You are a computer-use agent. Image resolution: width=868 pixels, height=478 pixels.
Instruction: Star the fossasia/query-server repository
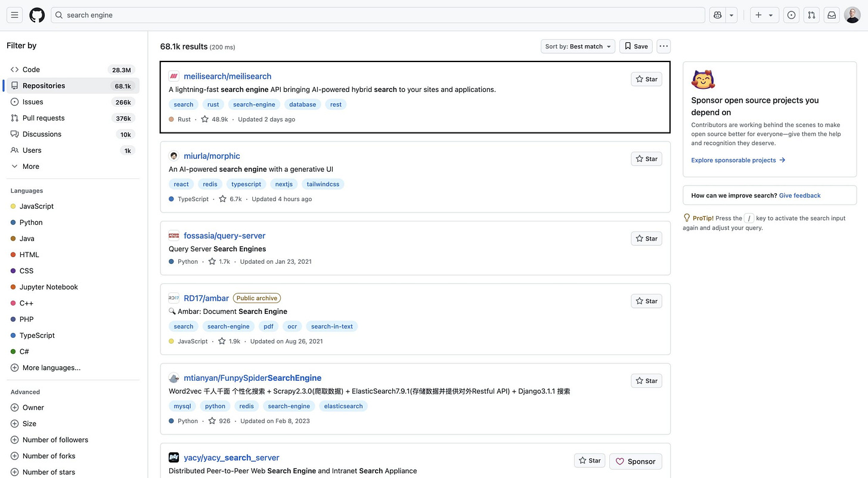646,238
